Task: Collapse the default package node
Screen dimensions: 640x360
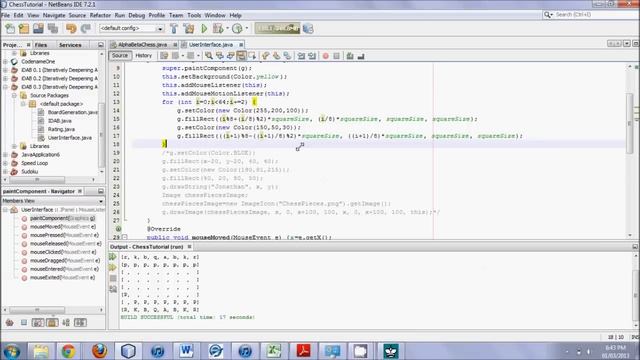Action: coord(23,104)
